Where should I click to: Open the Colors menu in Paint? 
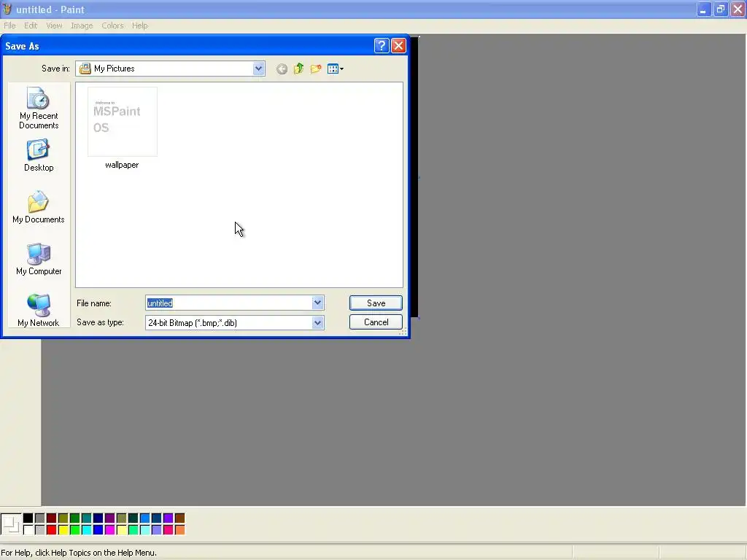(x=112, y=26)
